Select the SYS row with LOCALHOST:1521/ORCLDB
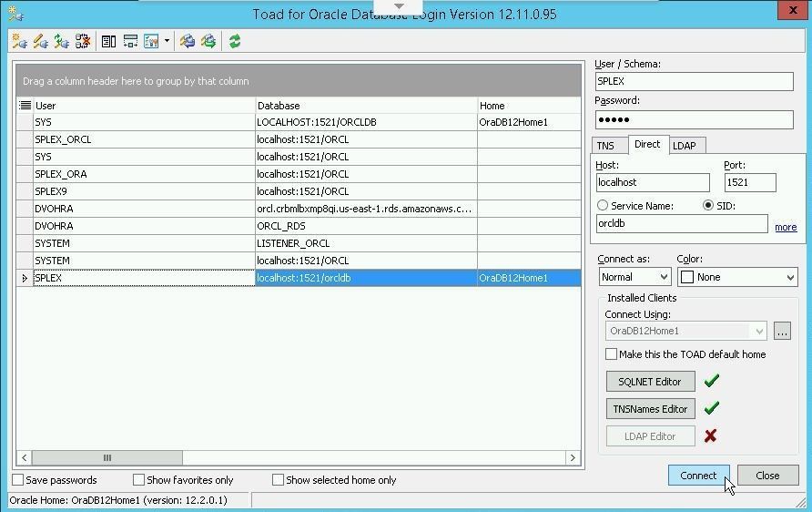The height and width of the screenshot is (512, 812). coord(299,122)
